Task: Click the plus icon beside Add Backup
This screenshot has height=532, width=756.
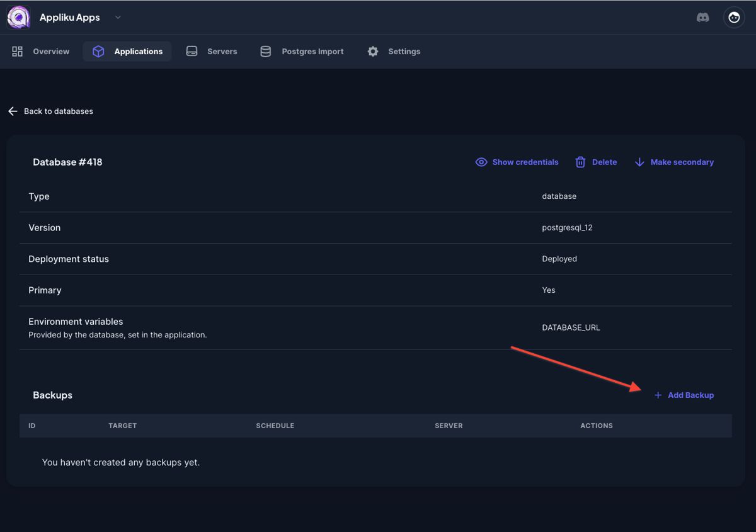Action: click(658, 395)
